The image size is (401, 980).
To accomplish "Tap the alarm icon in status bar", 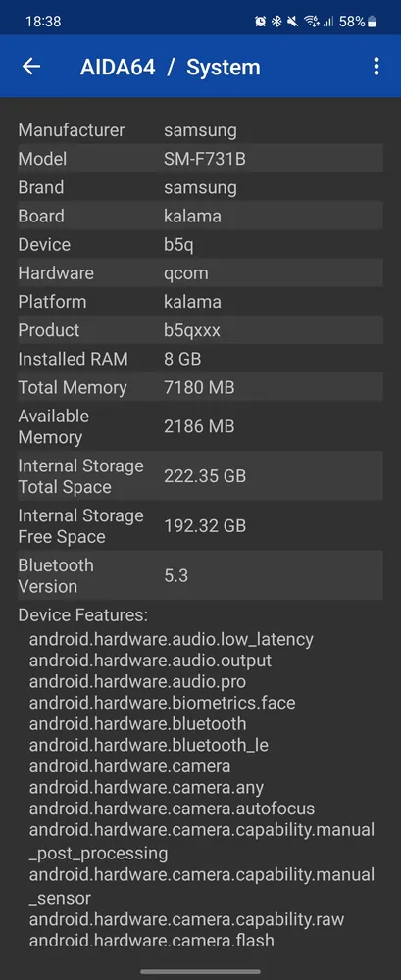I will coord(260,22).
